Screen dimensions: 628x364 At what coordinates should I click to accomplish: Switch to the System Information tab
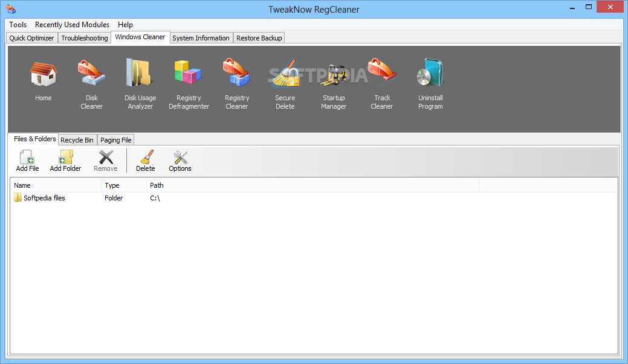[201, 38]
